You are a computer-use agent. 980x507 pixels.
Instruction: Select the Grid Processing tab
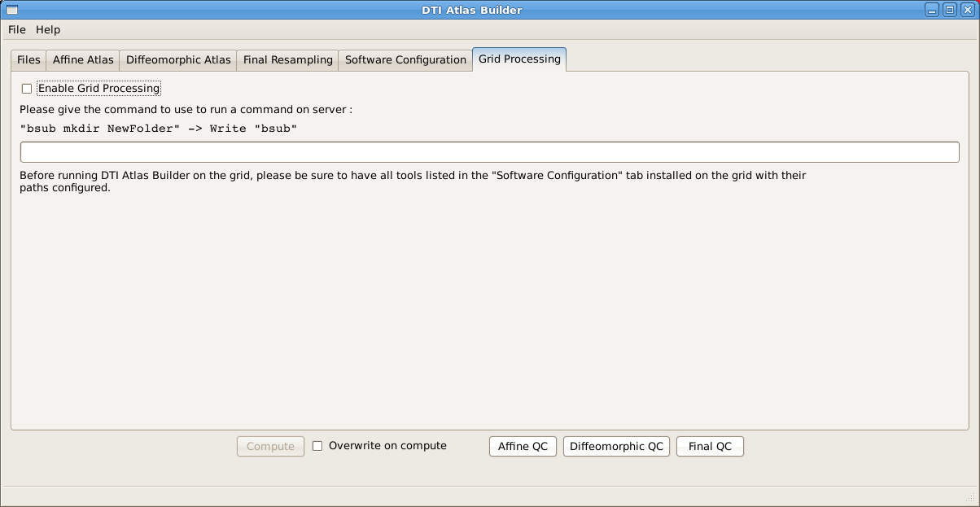(x=519, y=59)
